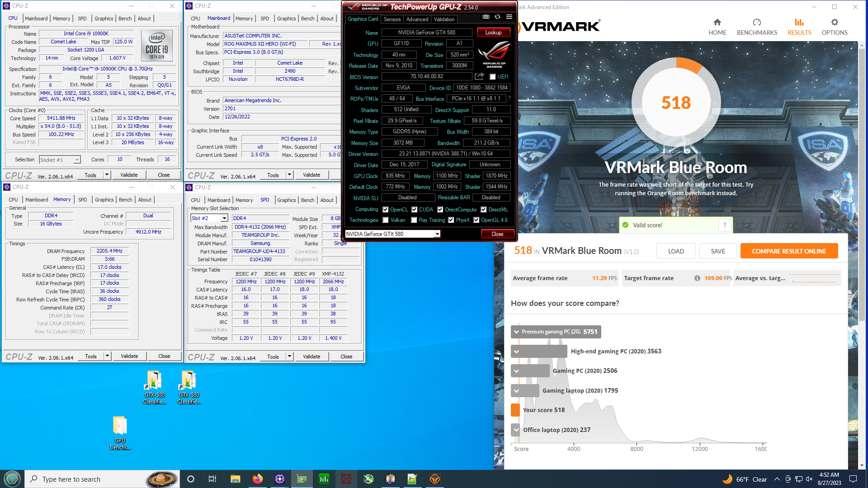The width and height of the screenshot is (868, 488).
Task: Open the Tools dropdown arrow in the CPU-Z Memory window
Action: [x=107, y=356]
